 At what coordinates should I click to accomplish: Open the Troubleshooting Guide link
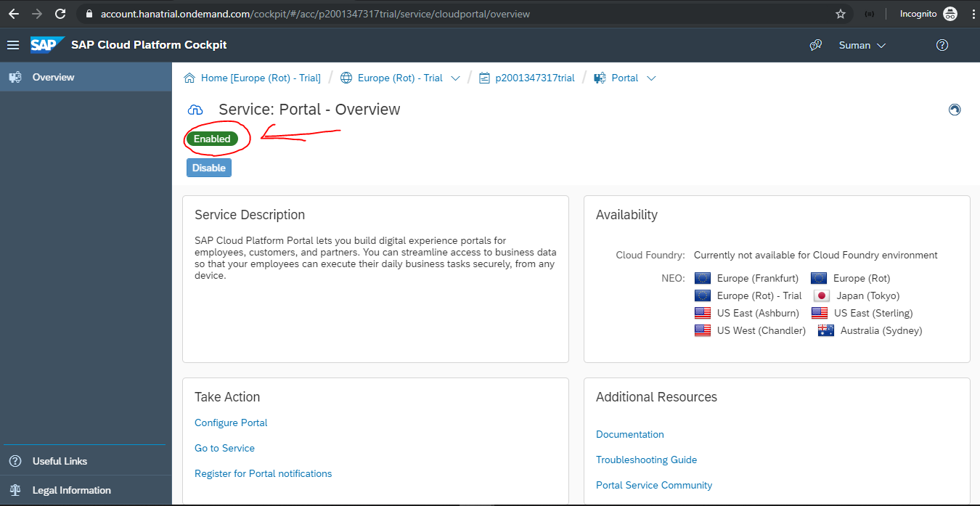pos(646,460)
